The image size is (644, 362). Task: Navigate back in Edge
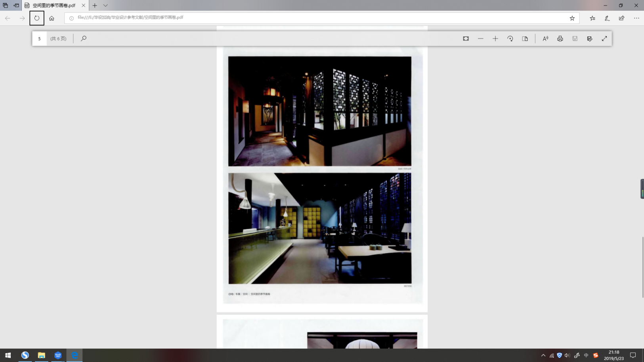click(8, 18)
